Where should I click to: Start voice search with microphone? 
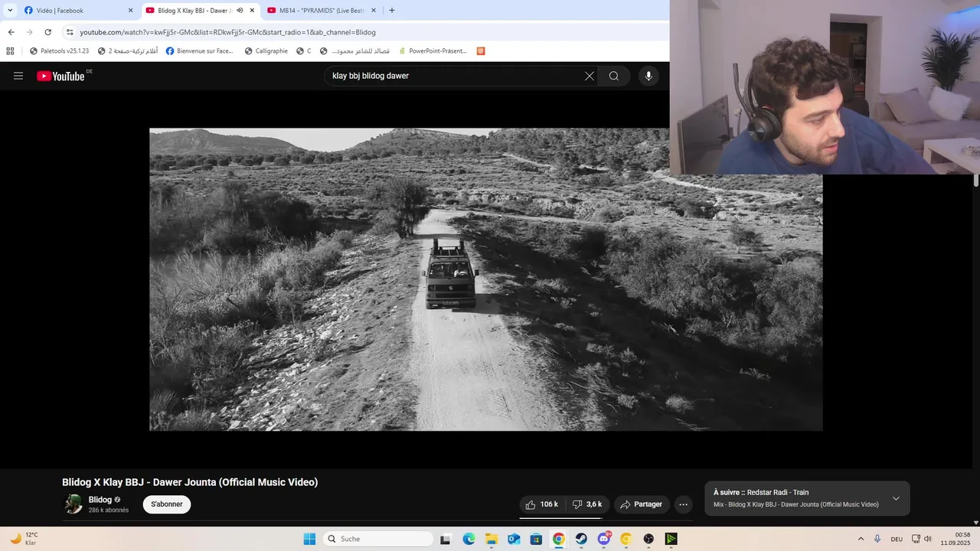(648, 76)
